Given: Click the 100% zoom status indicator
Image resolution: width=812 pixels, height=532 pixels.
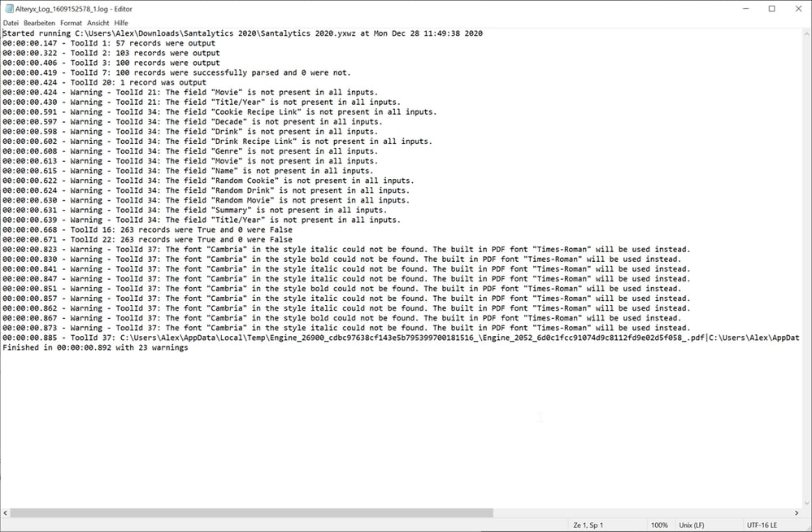Looking at the screenshot, I should [x=658, y=525].
